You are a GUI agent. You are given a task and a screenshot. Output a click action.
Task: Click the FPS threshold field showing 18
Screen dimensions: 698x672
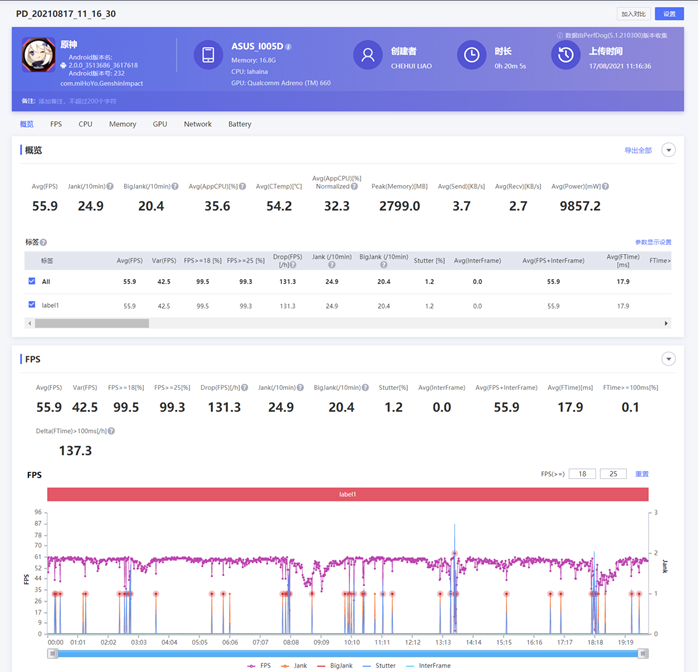click(582, 474)
